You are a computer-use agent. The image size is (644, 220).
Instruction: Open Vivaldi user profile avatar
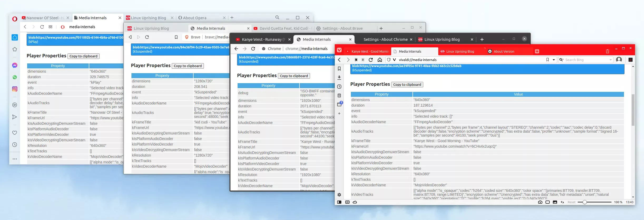click(x=619, y=60)
